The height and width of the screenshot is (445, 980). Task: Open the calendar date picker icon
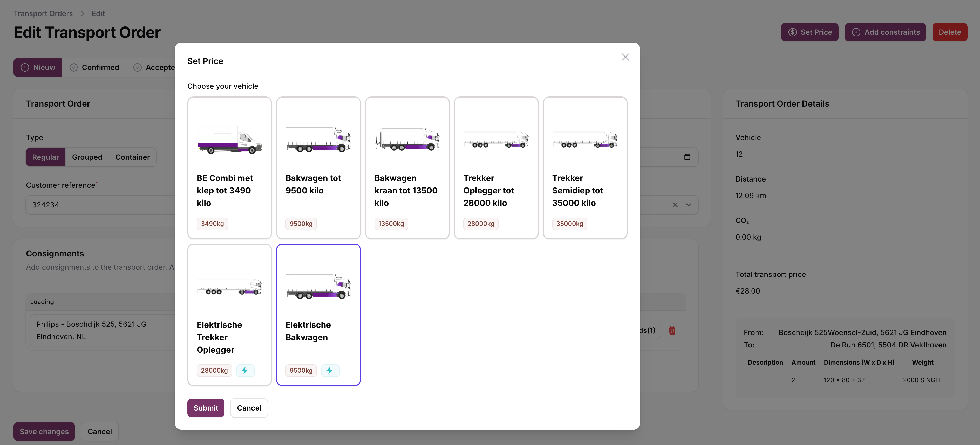click(687, 157)
